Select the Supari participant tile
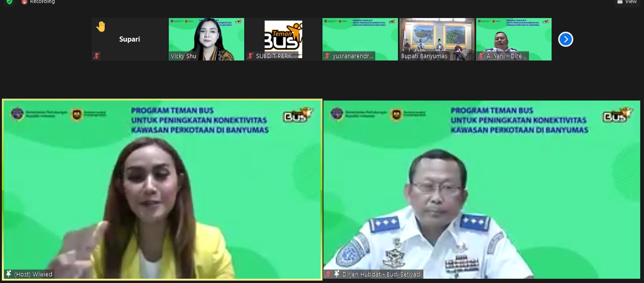This screenshot has height=283, width=644. [129, 39]
